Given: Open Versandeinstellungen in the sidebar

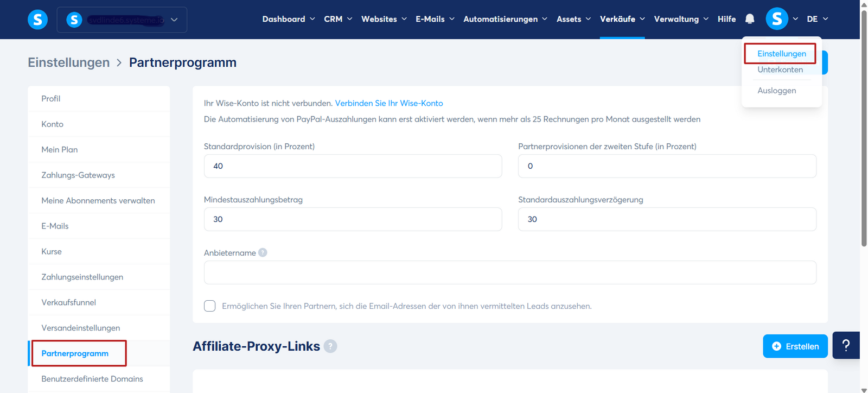Looking at the screenshot, I should pos(99,328).
